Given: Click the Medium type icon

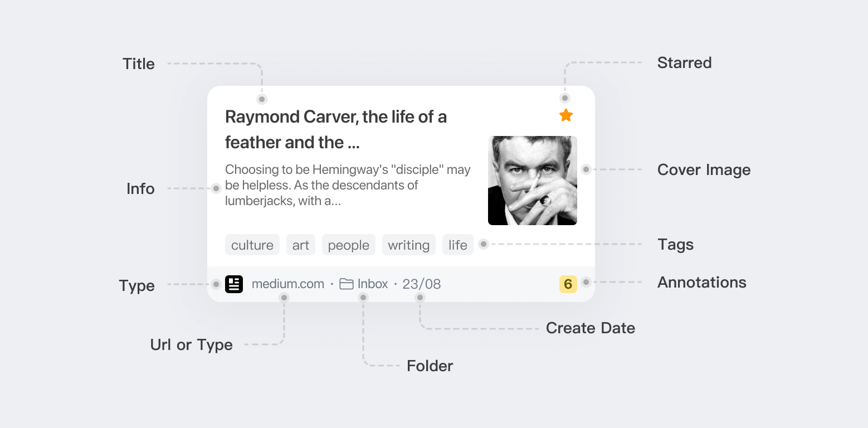Looking at the screenshot, I should pyautogui.click(x=234, y=284).
